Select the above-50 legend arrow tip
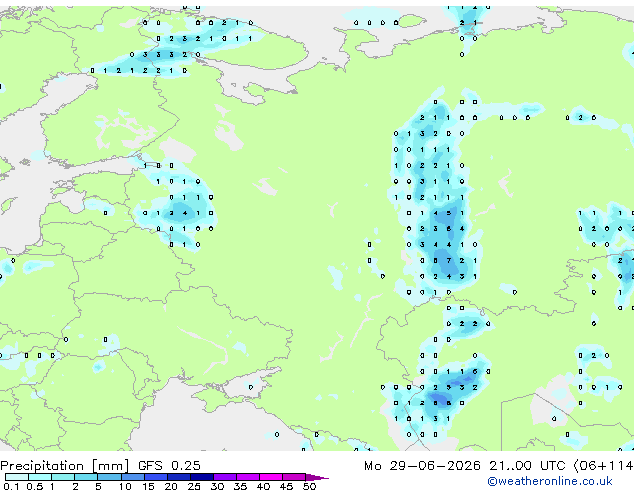 click(317, 477)
